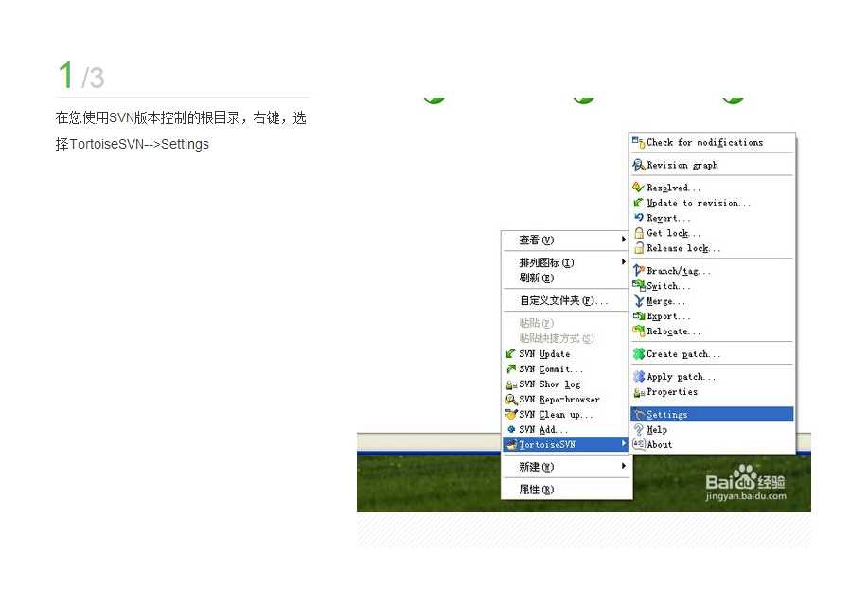Click the SVN Repo-browser icon
This screenshot has height=608, width=868.
tap(511, 400)
